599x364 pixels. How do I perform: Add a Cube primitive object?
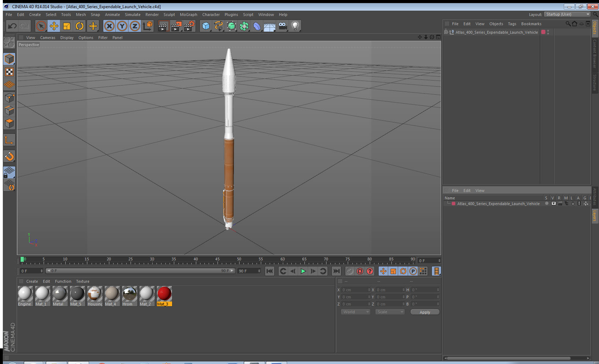[206, 26]
